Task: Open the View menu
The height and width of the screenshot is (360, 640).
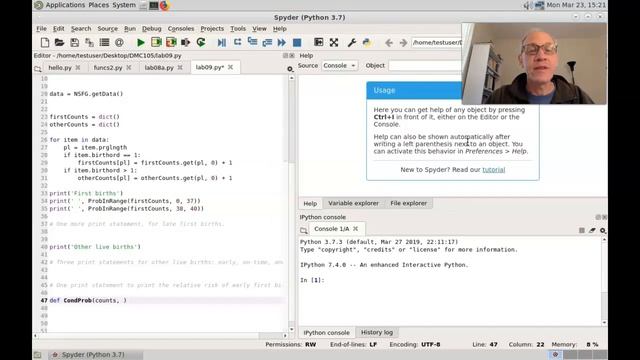Action: click(259, 29)
